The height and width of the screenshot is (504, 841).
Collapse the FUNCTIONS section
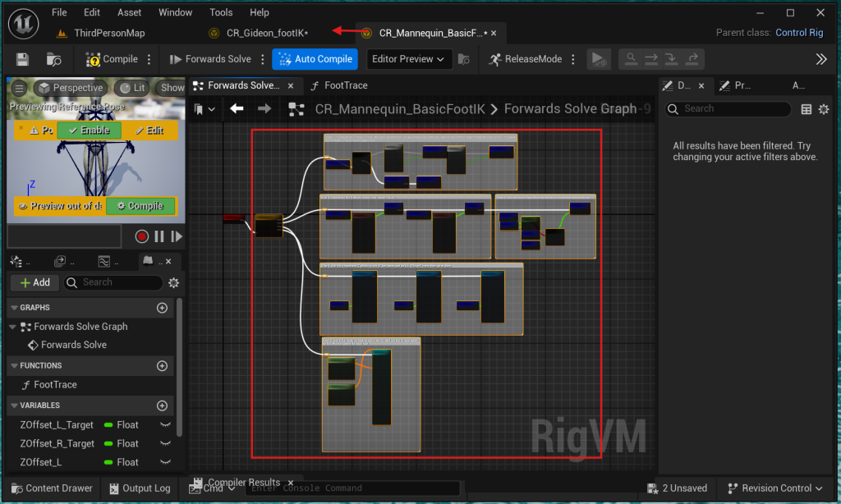[x=15, y=365]
